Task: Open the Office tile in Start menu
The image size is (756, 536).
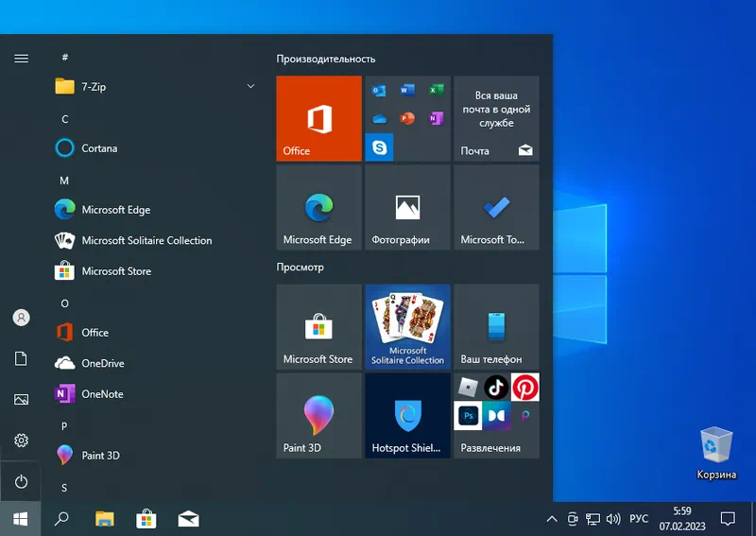Action: tap(318, 118)
